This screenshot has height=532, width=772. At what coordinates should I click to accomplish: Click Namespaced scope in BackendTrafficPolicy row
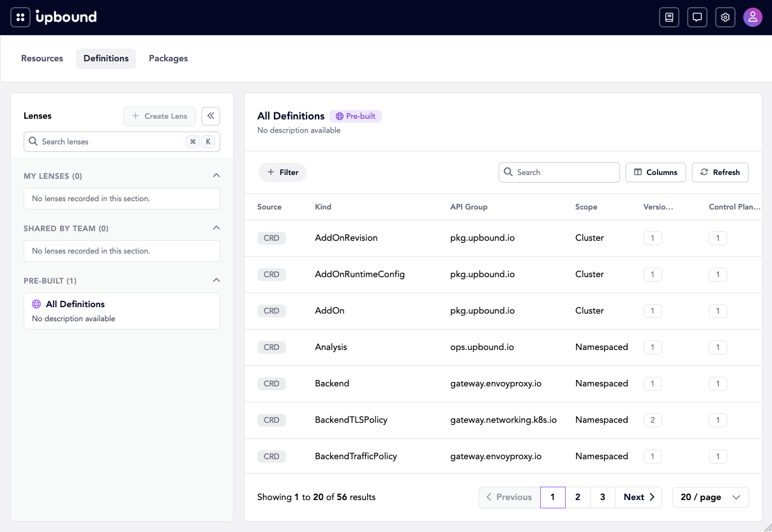tap(602, 457)
